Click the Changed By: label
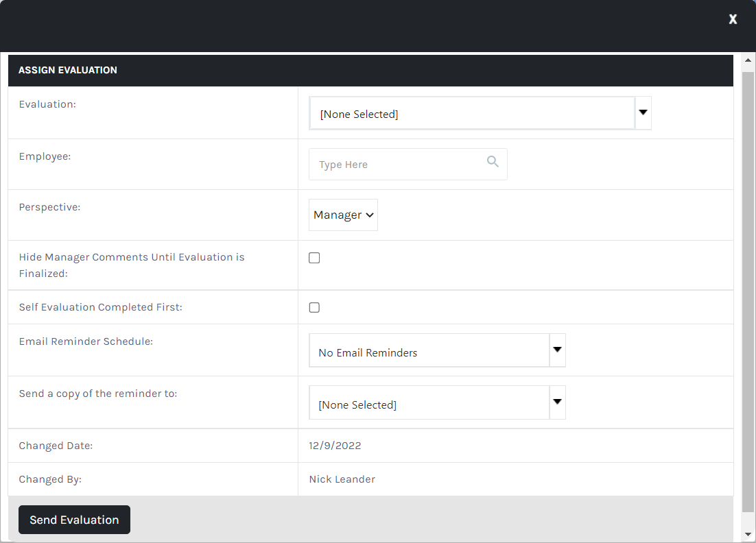This screenshot has height=543, width=756. pos(50,479)
